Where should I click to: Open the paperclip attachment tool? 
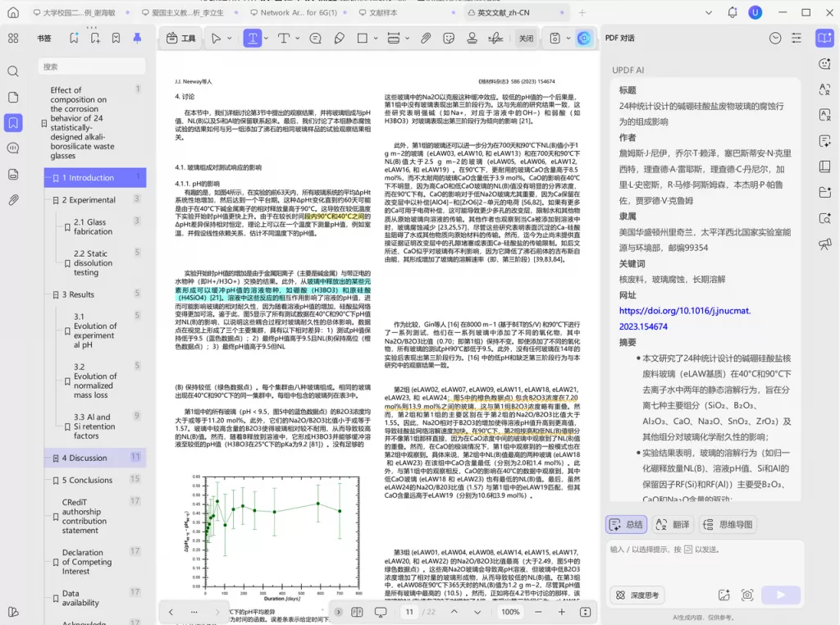point(426,38)
